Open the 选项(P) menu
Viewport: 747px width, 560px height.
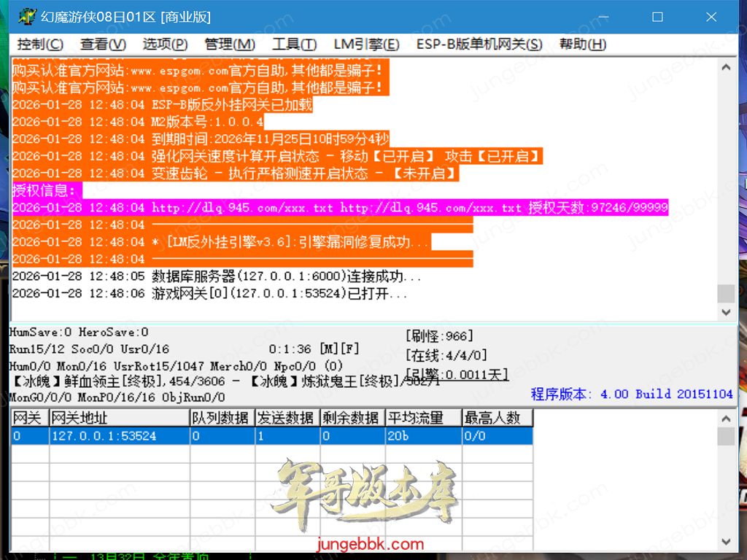[x=165, y=44]
